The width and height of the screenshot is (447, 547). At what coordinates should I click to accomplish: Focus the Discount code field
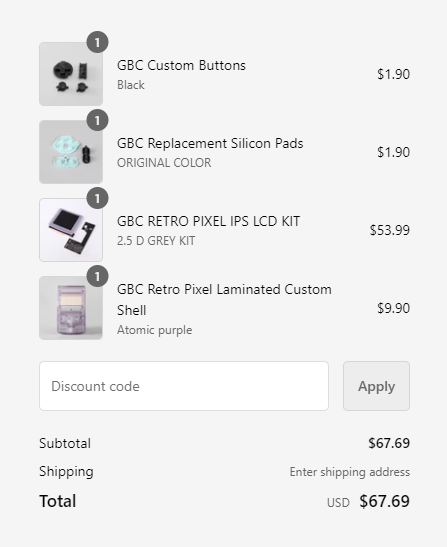point(184,386)
